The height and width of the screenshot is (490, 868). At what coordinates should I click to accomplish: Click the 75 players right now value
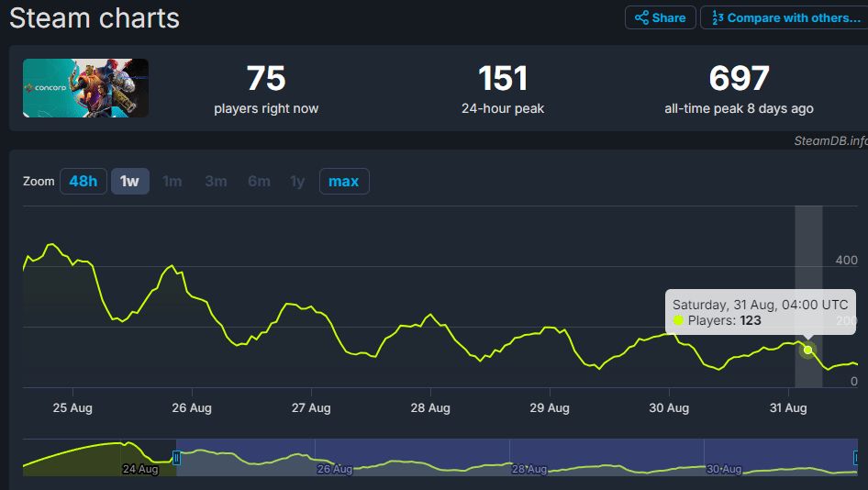[266, 78]
